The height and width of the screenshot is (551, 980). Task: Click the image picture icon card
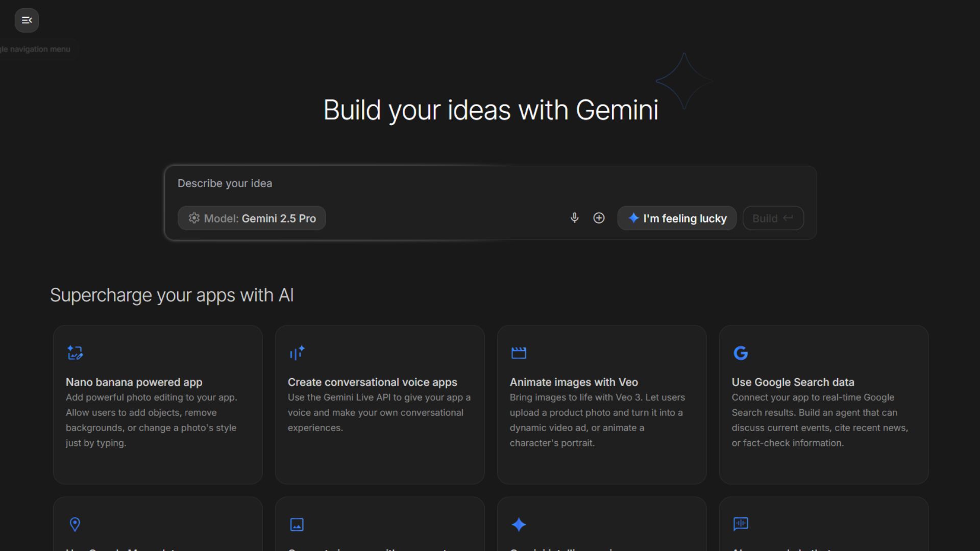pyautogui.click(x=297, y=524)
